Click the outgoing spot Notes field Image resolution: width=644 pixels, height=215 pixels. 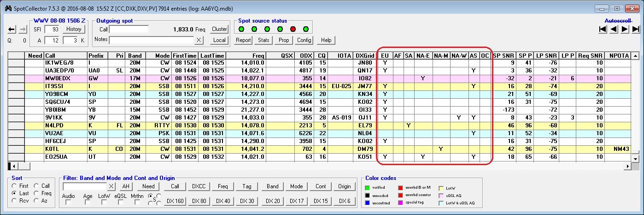tap(152, 40)
